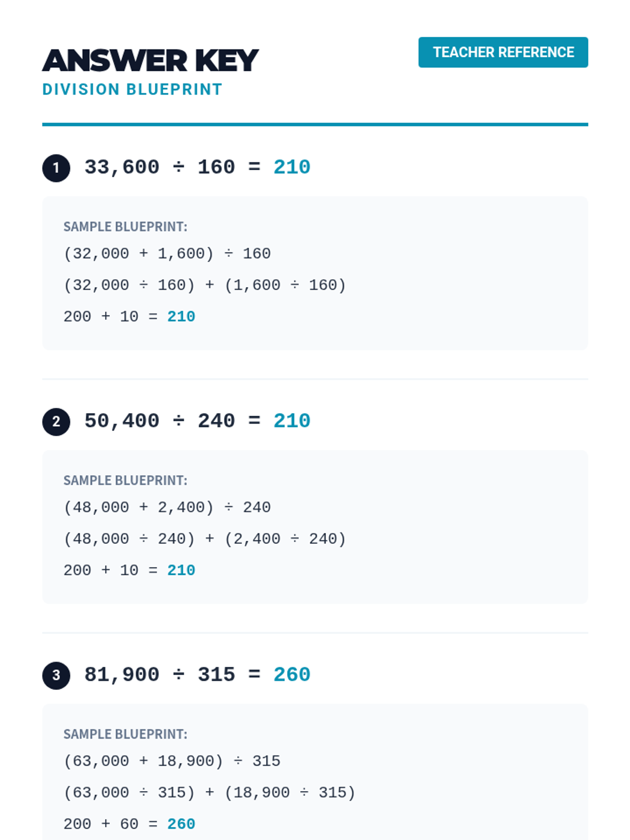The width and height of the screenshot is (630, 840).
Task: Click the 33,600 ÷ 160 equation text
Action: 160,167
